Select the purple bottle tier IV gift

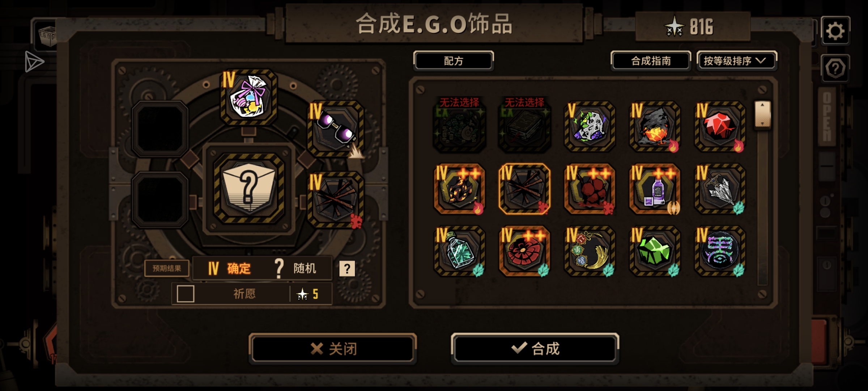pos(655,189)
